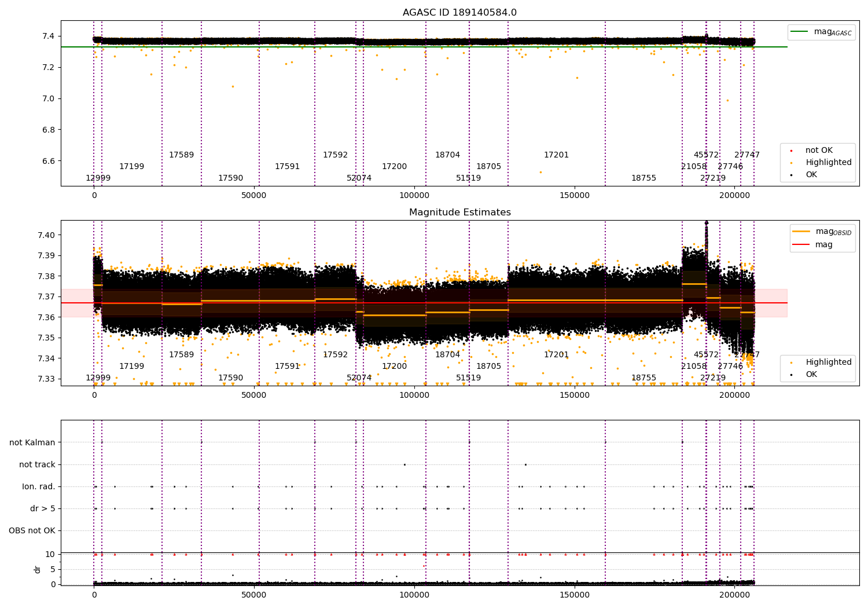This screenshot has height=608, width=868.
Task: Click the title 'AGASC ID 189140584.0'
Action: point(459,13)
